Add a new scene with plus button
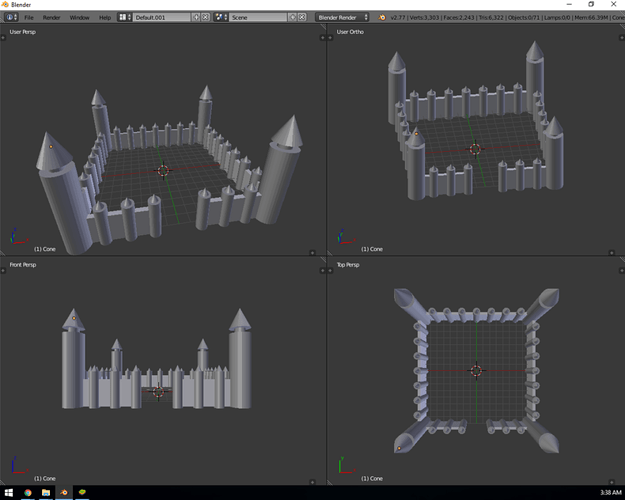 coord(292,17)
